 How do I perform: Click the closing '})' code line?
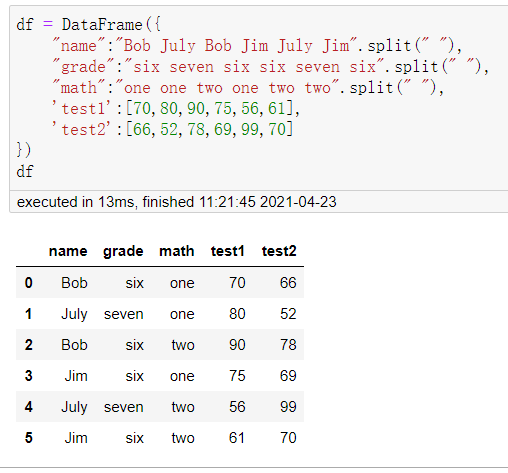click(24, 150)
